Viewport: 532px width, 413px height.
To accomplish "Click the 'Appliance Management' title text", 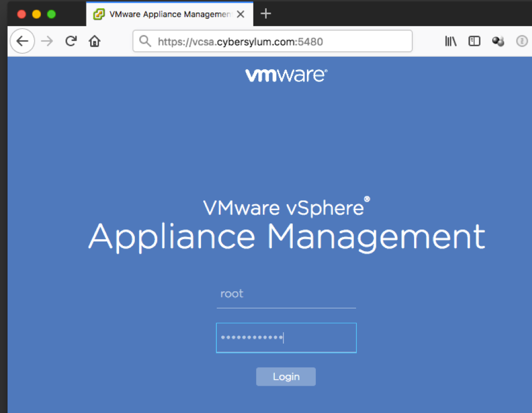I will (287, 237).
